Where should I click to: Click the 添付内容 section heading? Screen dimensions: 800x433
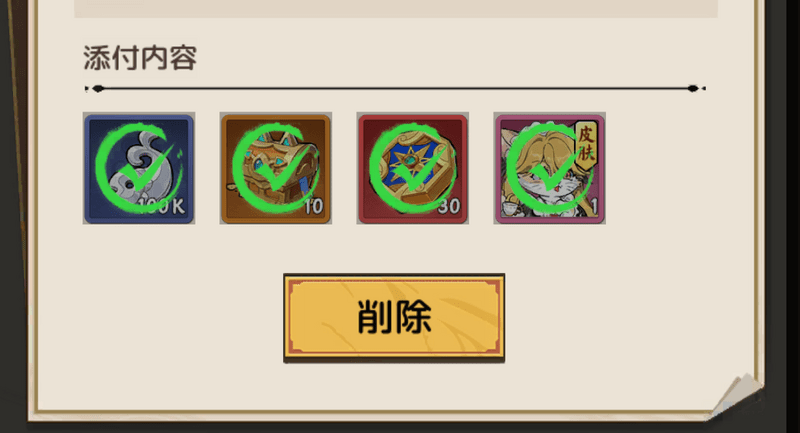(140, 57)
